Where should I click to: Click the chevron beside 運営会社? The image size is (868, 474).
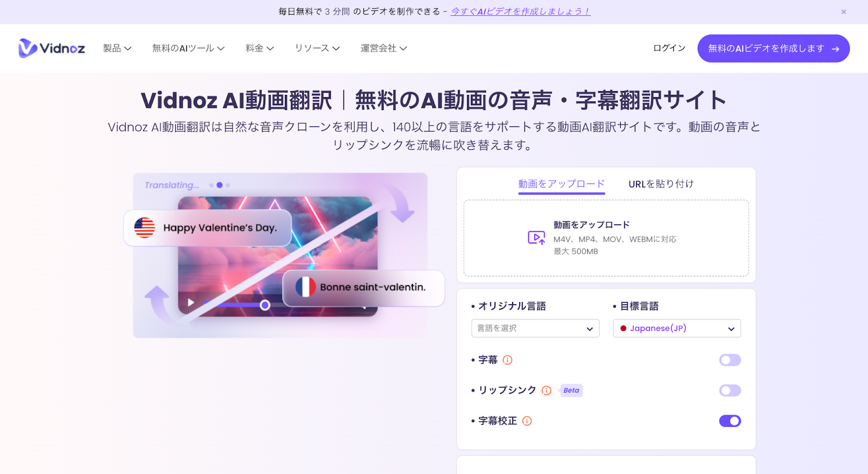(403, 49)
